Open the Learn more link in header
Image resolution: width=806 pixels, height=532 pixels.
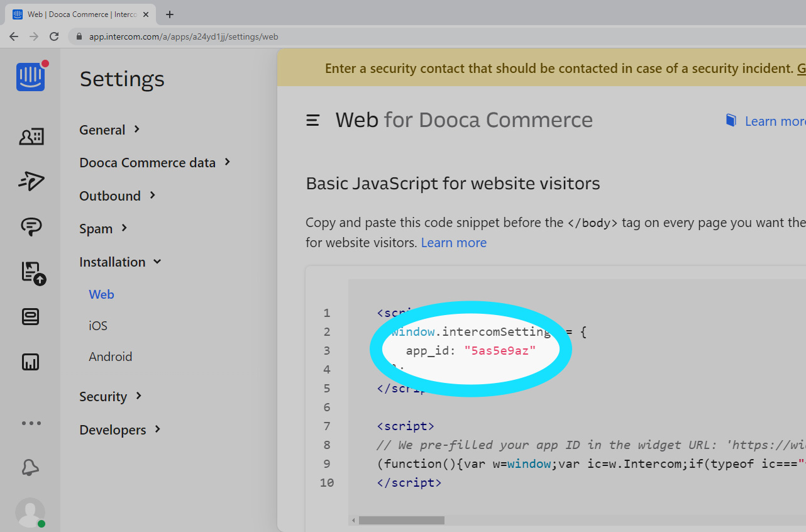775,121
